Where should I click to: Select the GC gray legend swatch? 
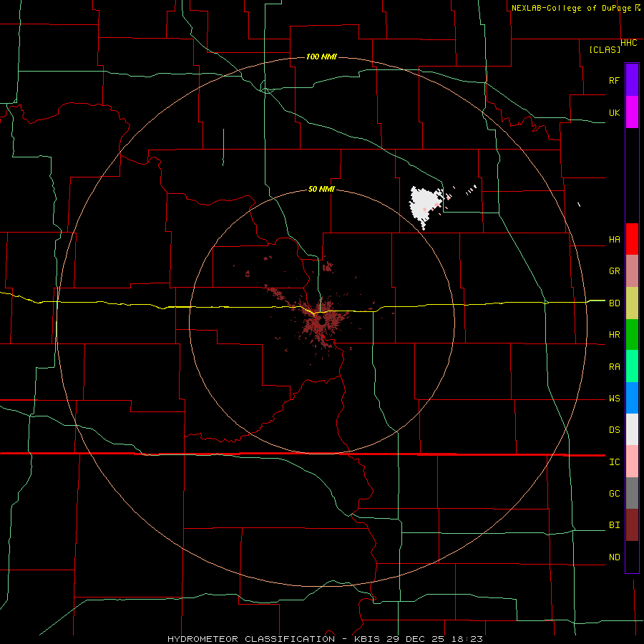pyautogui.click(x=632, y=493)
